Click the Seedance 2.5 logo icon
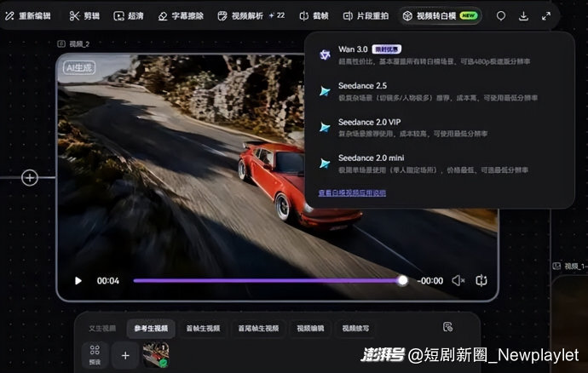Screen dimensions: 588x373 [325, 91]
